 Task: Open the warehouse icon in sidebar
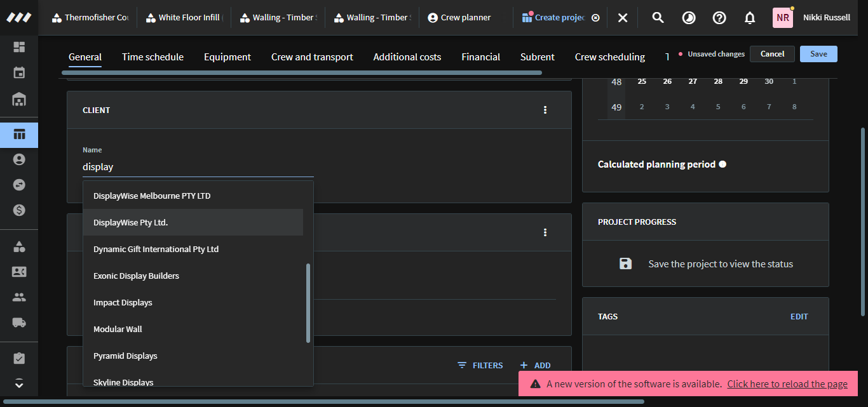click(x=19, y=99)
